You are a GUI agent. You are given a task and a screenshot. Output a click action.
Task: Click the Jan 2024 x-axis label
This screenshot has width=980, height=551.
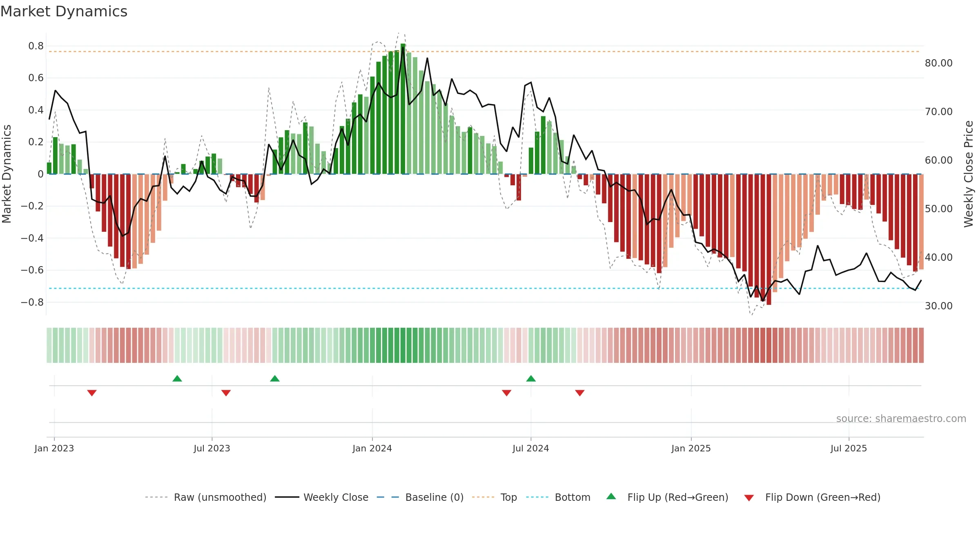click(x=372, y=448)
